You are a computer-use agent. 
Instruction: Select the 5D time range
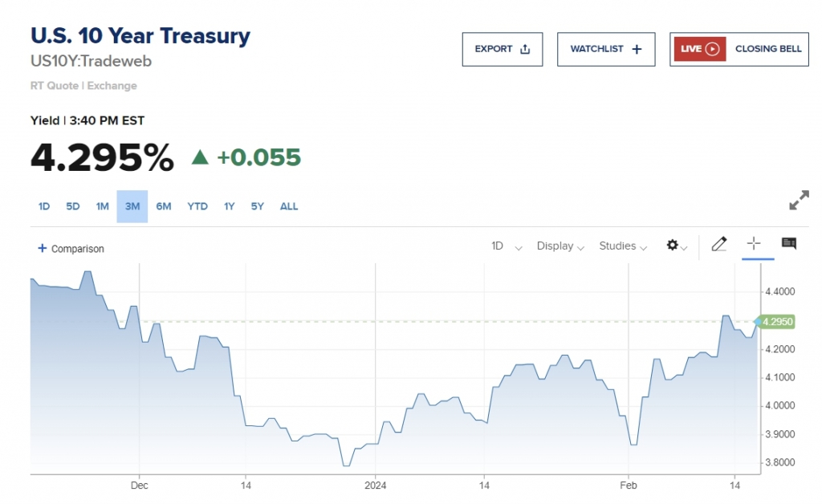click(73, 206)
